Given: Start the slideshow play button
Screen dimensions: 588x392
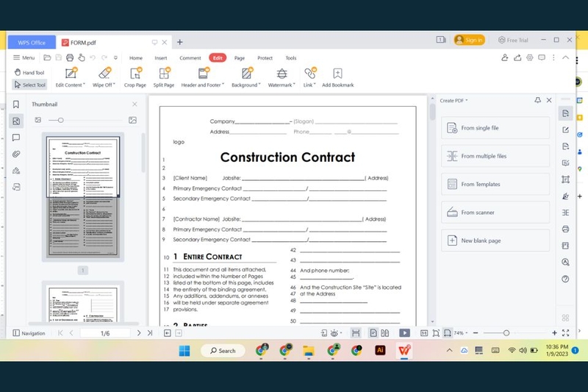Looking at the screenshot, I should [405, 332].
